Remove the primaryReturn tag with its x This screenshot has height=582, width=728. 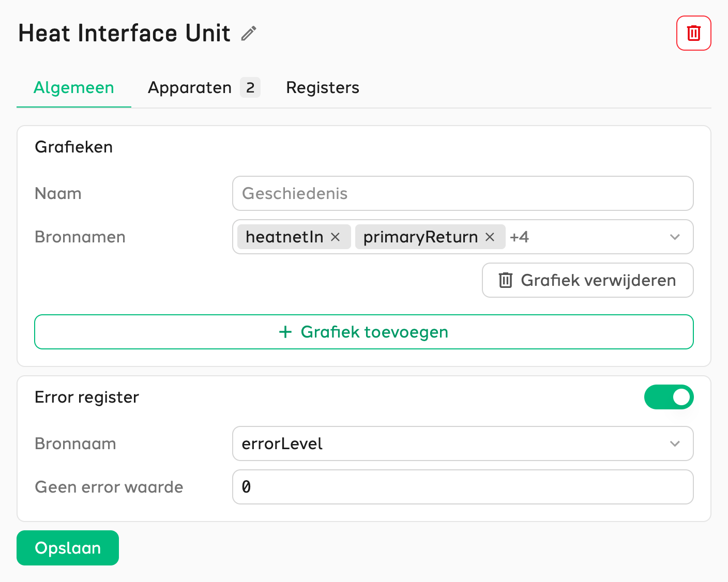490,237
